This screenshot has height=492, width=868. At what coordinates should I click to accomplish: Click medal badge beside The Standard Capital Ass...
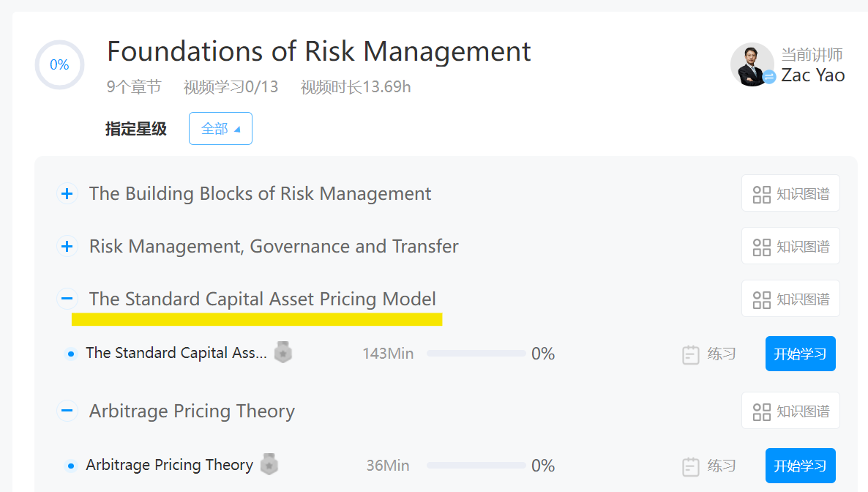(283, 353)
